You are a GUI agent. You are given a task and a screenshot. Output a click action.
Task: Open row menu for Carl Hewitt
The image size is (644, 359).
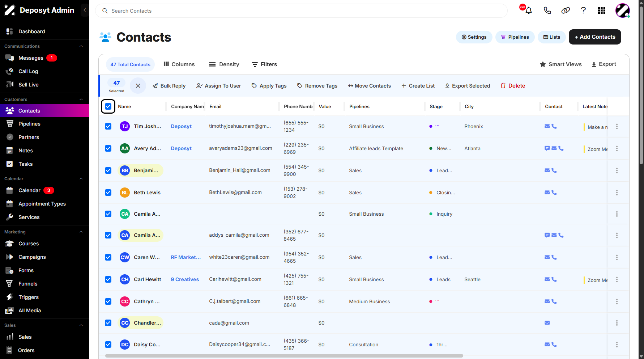[617, 279]
